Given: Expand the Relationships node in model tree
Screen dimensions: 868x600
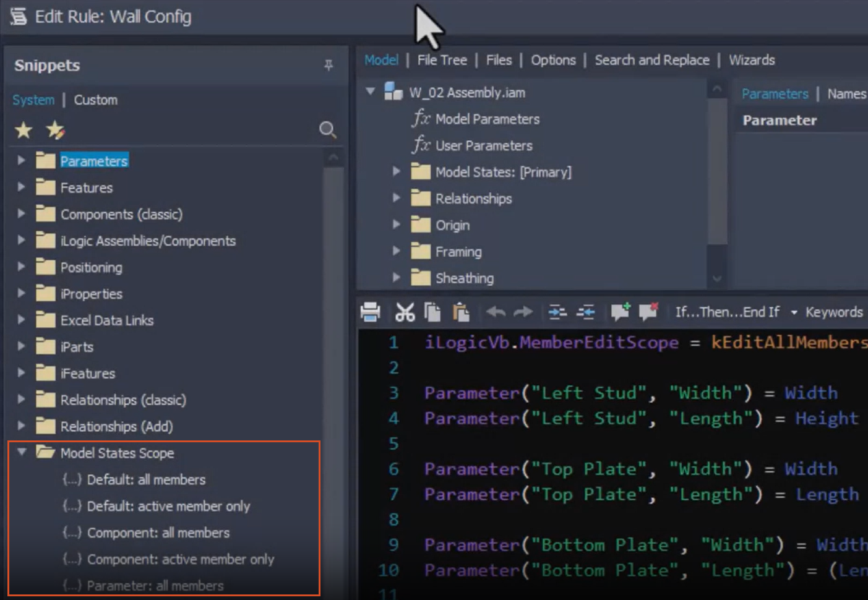Looking at the screenshot, I should click(x=397, y=198).
